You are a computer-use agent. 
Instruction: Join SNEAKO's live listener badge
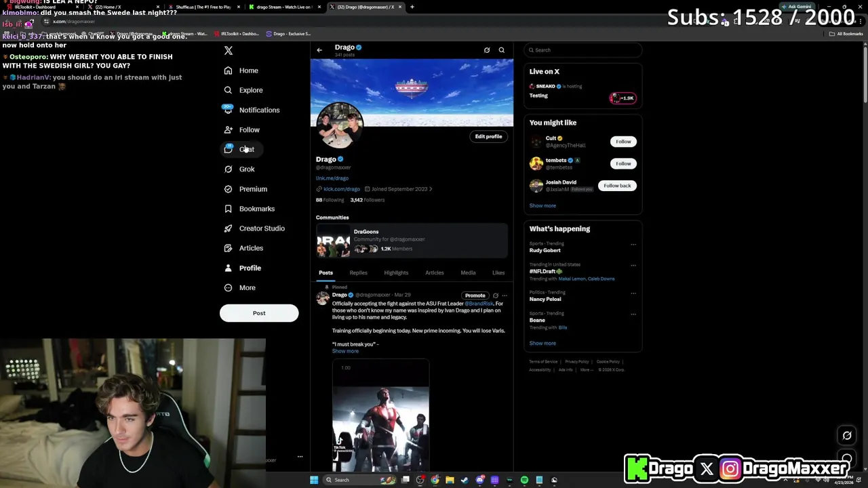pos(623,98)
